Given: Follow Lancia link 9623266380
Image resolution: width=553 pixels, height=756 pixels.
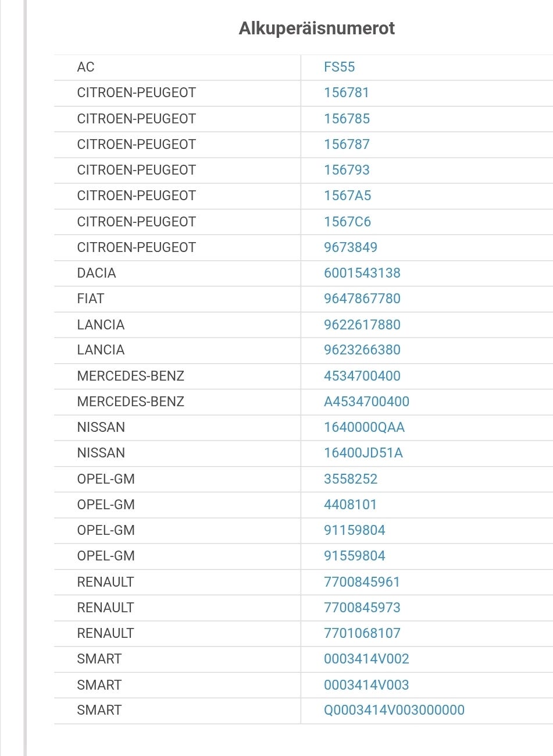Looking at the screenshot, I should point(362,350).
